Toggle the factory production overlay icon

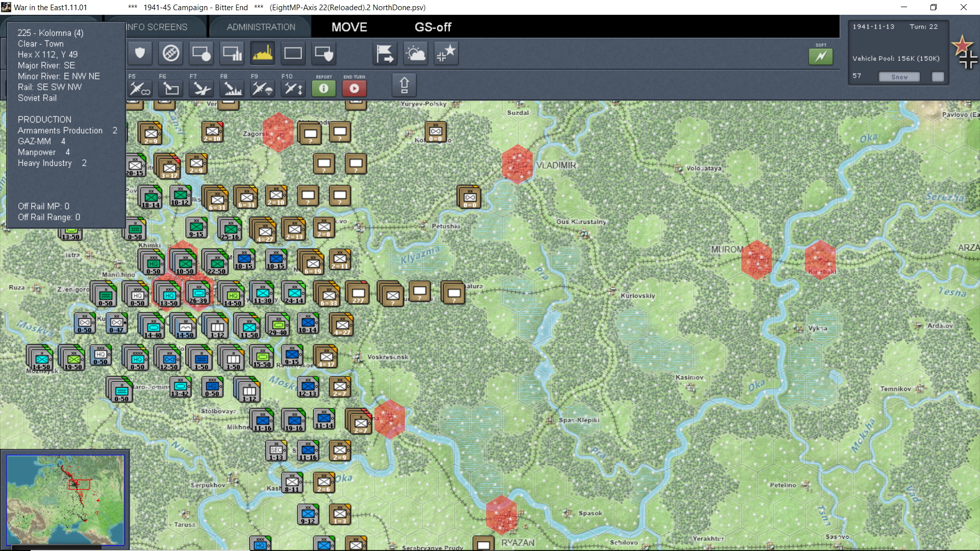click(262, 54)
